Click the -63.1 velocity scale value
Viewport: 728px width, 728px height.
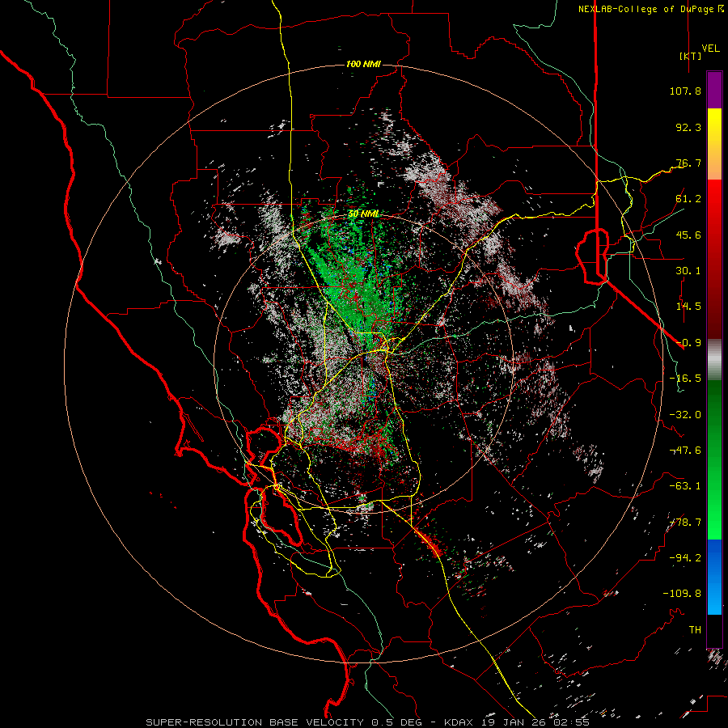pyautogui.click(x=685, y=486)
